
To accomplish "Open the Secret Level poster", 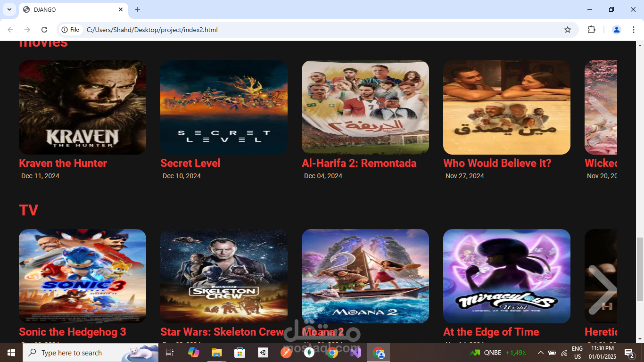I will click(x=224, y=107).
